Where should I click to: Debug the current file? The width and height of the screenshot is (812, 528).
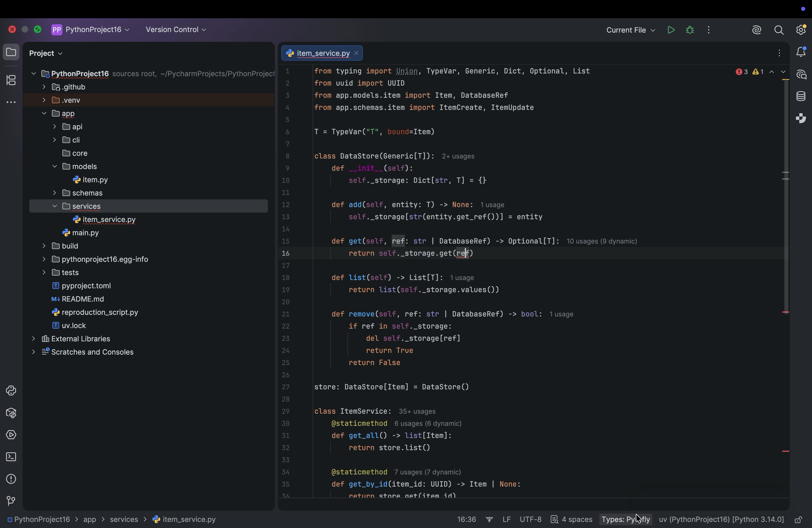690,30
